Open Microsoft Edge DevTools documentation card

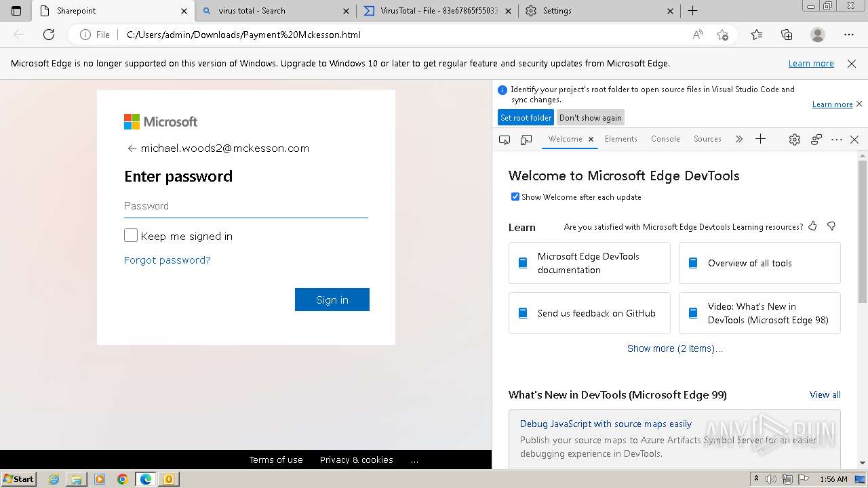589,263
